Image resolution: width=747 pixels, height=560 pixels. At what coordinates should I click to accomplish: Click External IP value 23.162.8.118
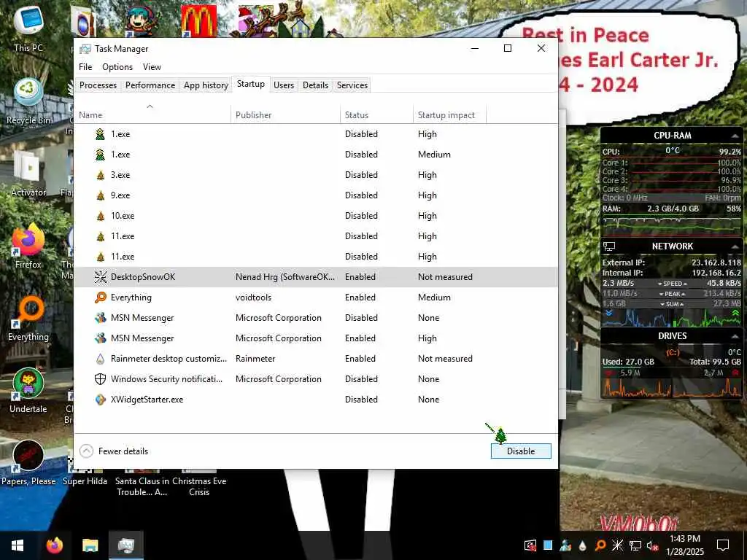click(x=716, y=262)
